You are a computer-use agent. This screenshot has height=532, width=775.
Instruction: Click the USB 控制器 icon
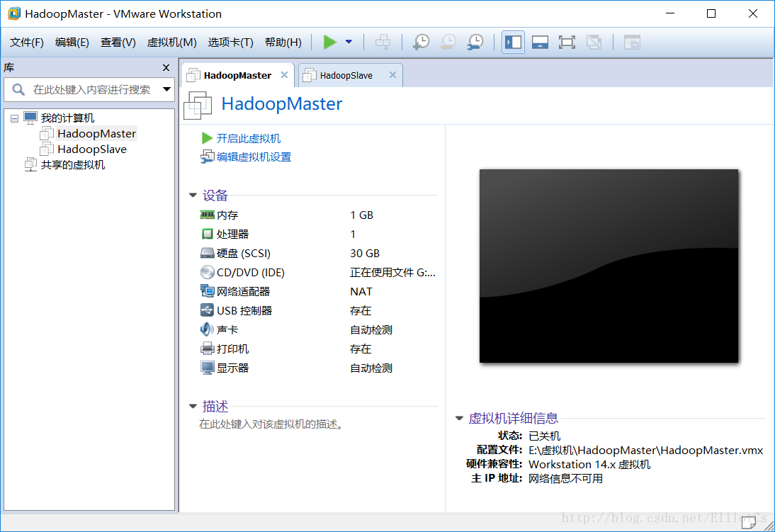pyautogui.click(x=207, y=310)
